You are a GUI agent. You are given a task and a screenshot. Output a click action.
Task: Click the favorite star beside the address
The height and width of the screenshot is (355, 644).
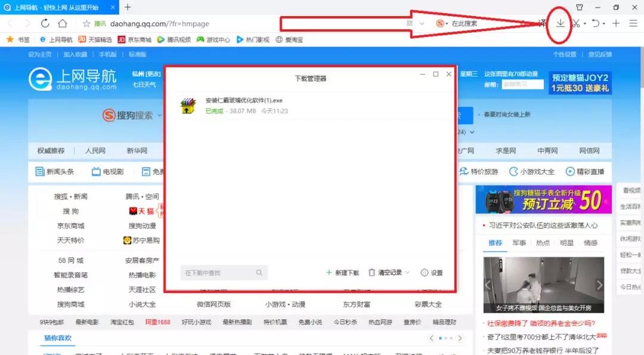tap(86, 24)
